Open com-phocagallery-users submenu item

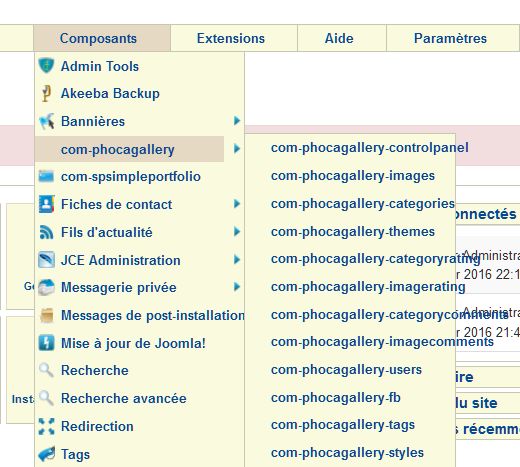[346, 370]
